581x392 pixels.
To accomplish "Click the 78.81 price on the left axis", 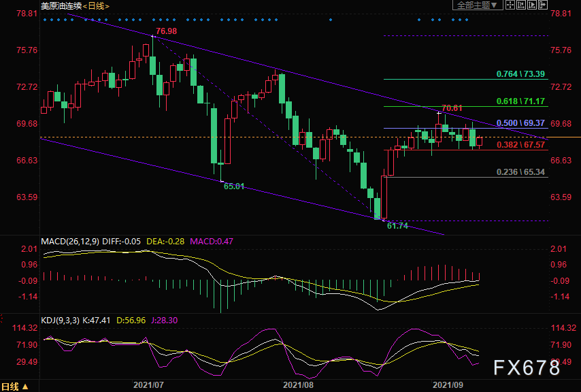I will click(27, 14).
